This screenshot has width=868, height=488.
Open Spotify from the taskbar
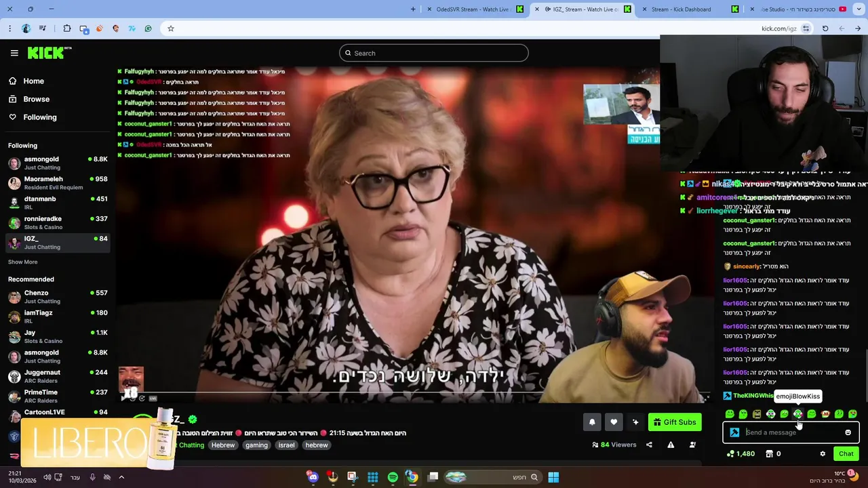click(393, 477)
